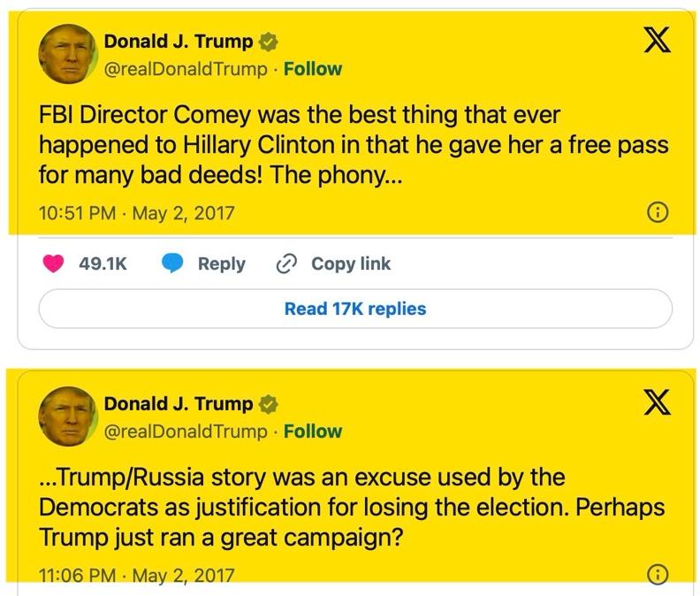700x596 pixels.
Task: Click the 49.1K likes count
Action: [x=103, y=264]
